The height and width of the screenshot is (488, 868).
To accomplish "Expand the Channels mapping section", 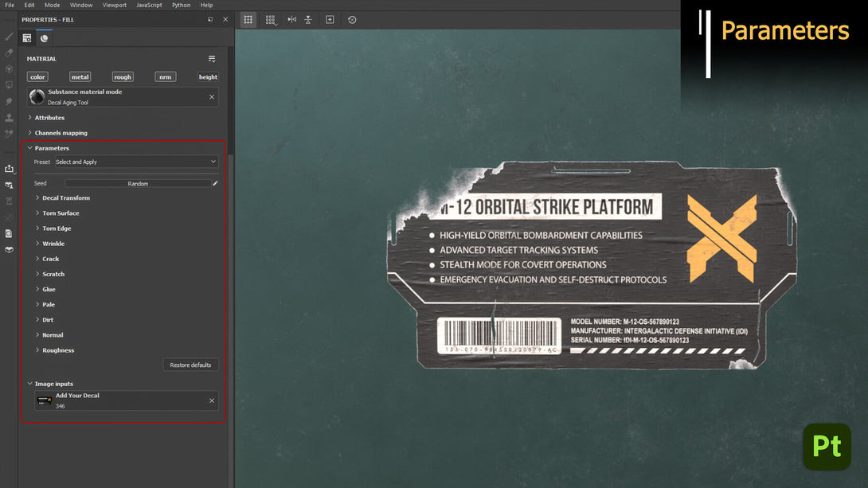I will (61, 133).
